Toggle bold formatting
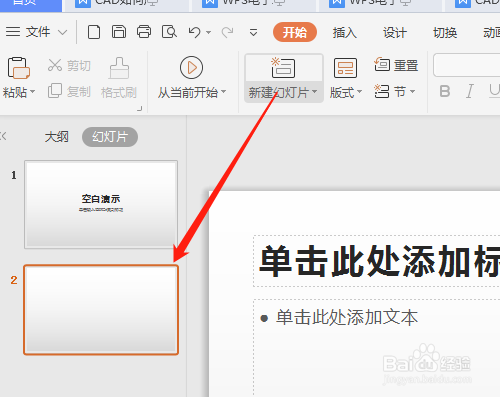The image size is (500, 397). coord(445,91)
